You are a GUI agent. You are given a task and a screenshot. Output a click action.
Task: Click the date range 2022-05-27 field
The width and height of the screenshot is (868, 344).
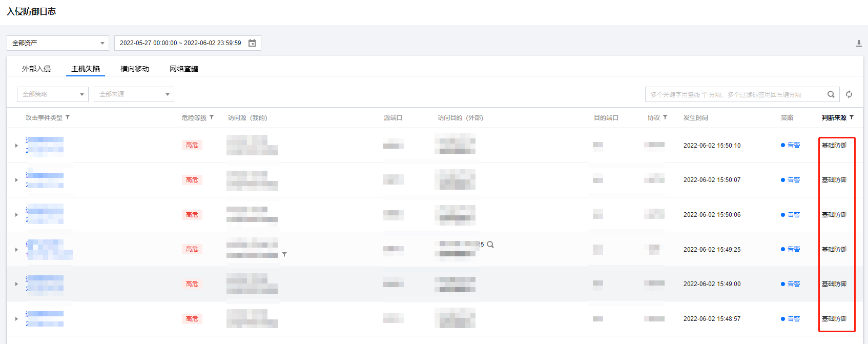click(x=188, y=43)
